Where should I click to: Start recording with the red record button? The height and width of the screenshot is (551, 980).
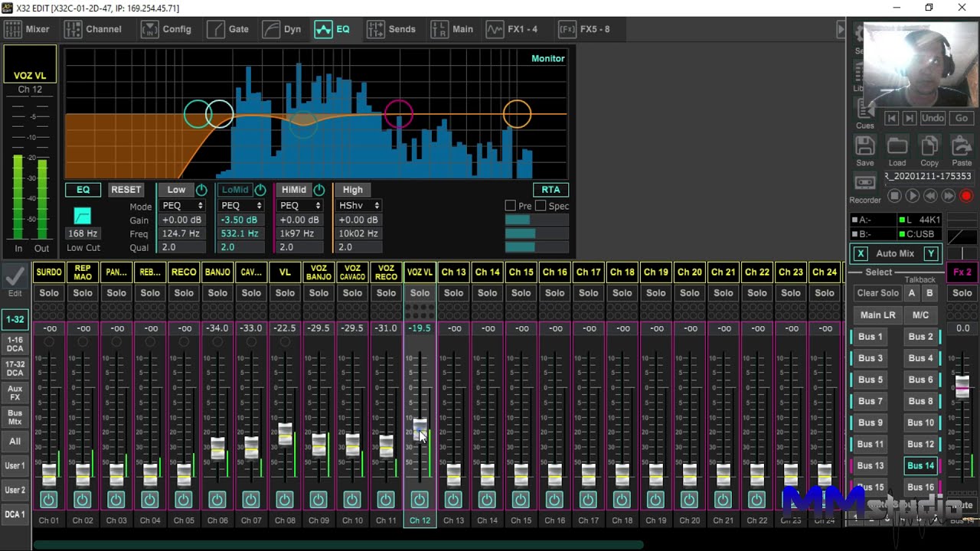pyautogui.click(x=966, y=196)
